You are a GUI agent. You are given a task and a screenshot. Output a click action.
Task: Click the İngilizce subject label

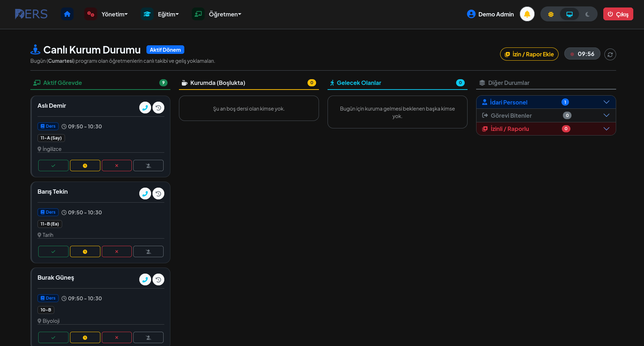pos(52,149)
